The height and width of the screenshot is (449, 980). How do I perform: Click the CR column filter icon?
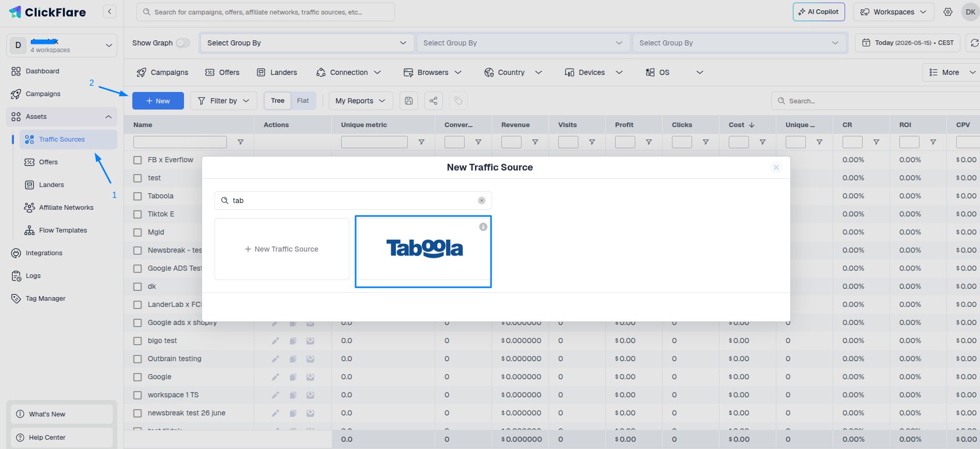(876, 142)
